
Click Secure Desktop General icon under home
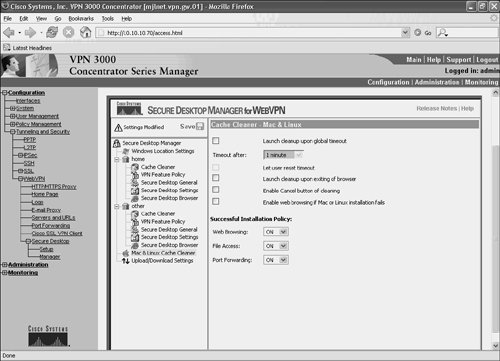[x=135, y=183]
